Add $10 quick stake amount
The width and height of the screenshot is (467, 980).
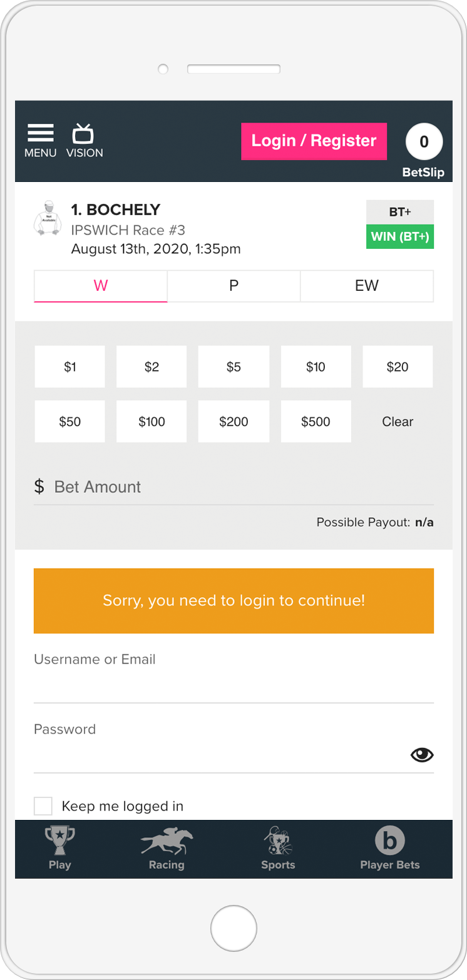316,366
